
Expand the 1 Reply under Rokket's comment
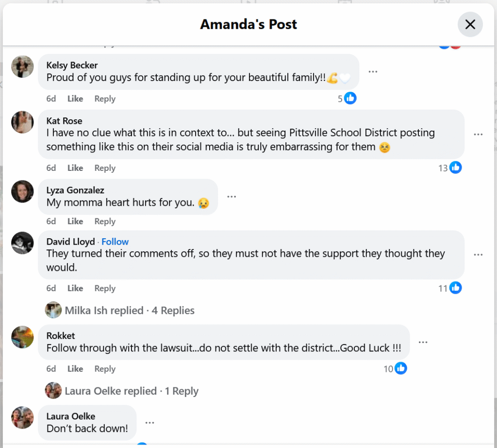pos(181,391)
